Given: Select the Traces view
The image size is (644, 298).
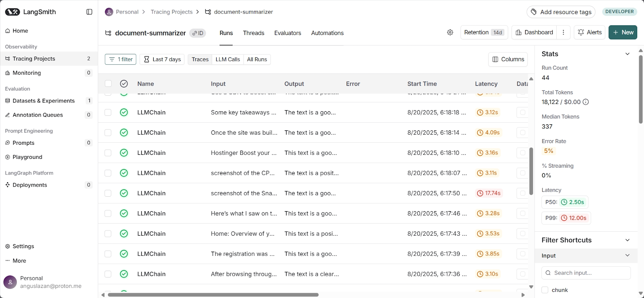Looking at the screenshot, I should [x=200, y=60].
